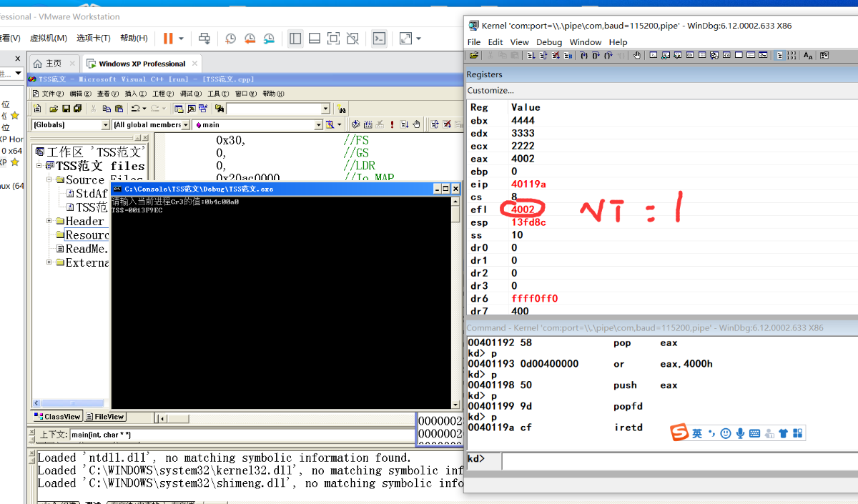
Task: Open VMware stretch guest dropdown arrow
Action: [x=418, y=39]
